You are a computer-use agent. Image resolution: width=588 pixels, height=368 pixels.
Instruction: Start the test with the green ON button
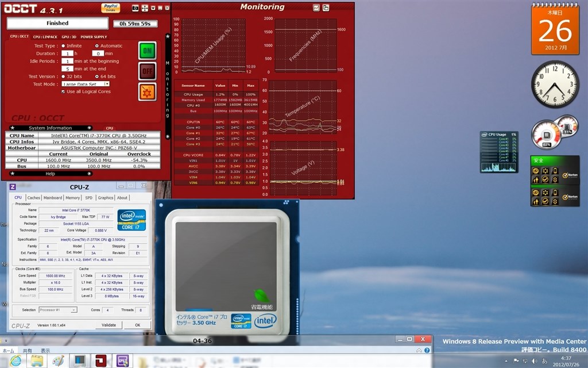(148, 51)
